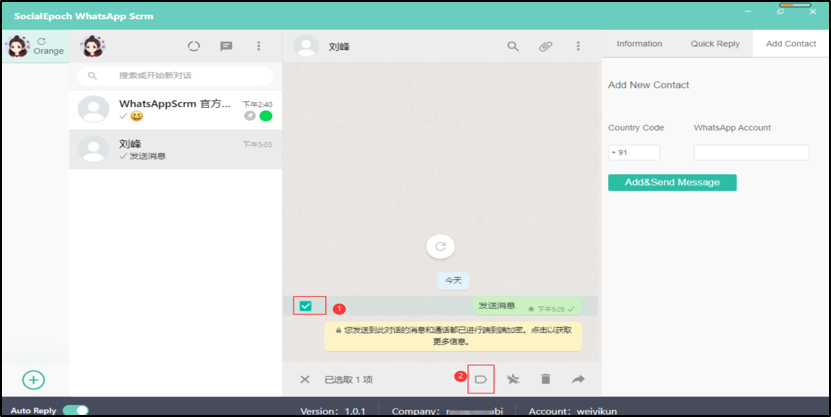
Task: Click the magnifier icon in the chat search box
Action: coord(92,76)
